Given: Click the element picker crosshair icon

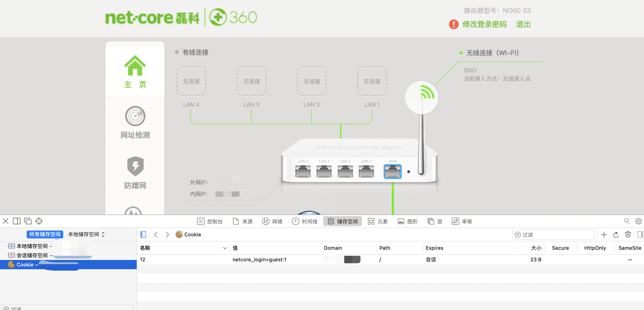Looking at the screenshot, I should 39,221.
